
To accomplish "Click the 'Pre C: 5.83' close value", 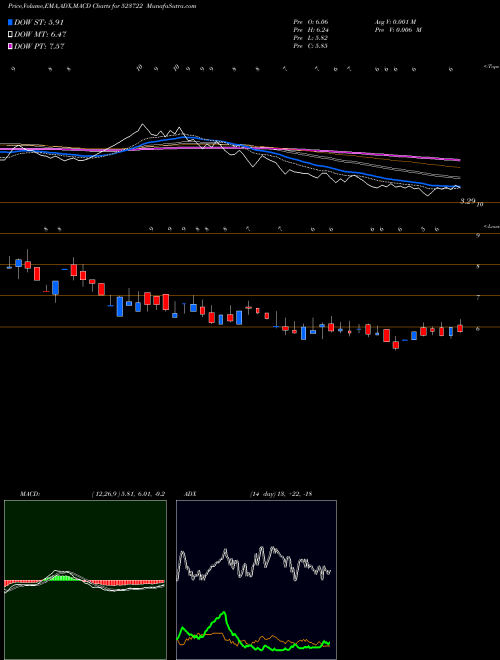I will (x=311, y=46).
